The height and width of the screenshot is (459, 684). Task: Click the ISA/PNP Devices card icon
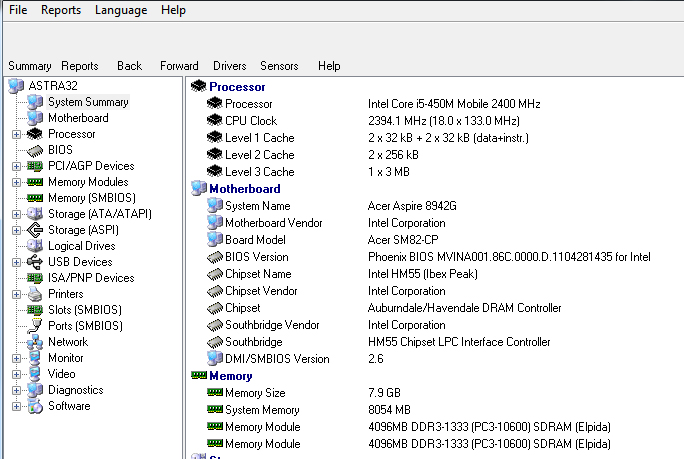[x=35, y=278]
